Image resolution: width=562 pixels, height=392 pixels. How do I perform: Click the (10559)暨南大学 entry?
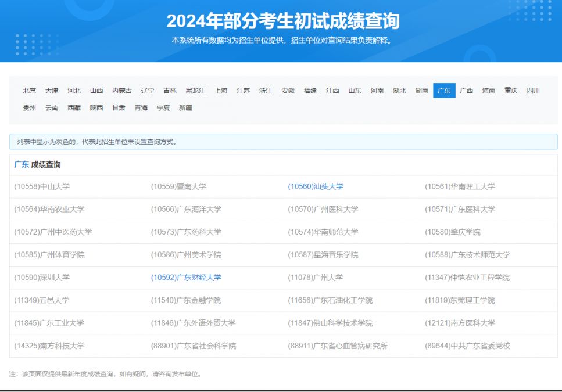click(x=178, y=186)
